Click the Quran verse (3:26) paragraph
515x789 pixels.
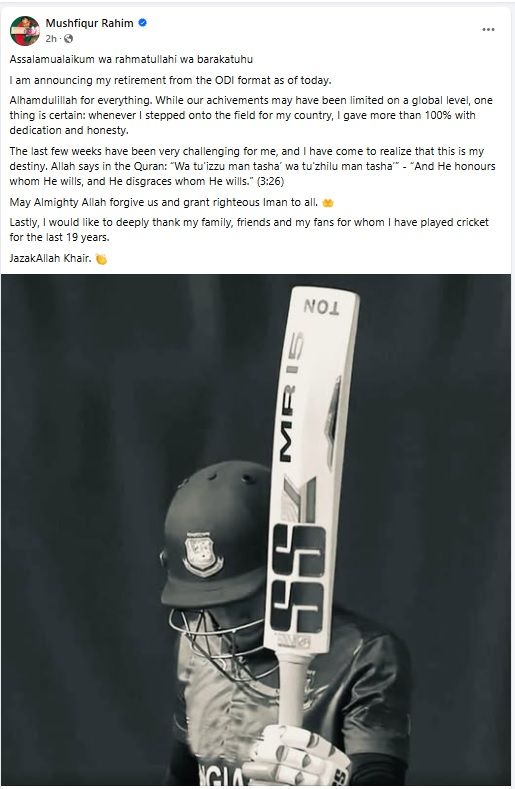(x=252, y=166)
